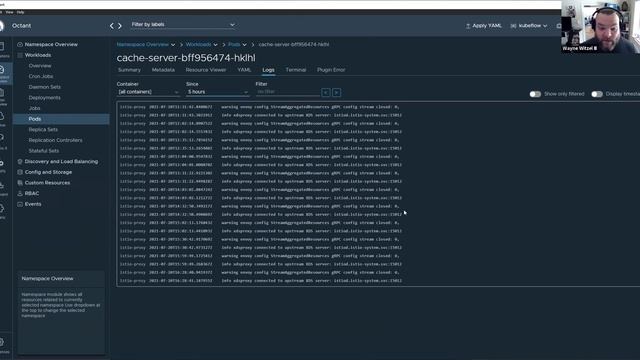Open the kubeflow namespace selector
This screenshot has width=640, height=360.
tap(529, 26)
